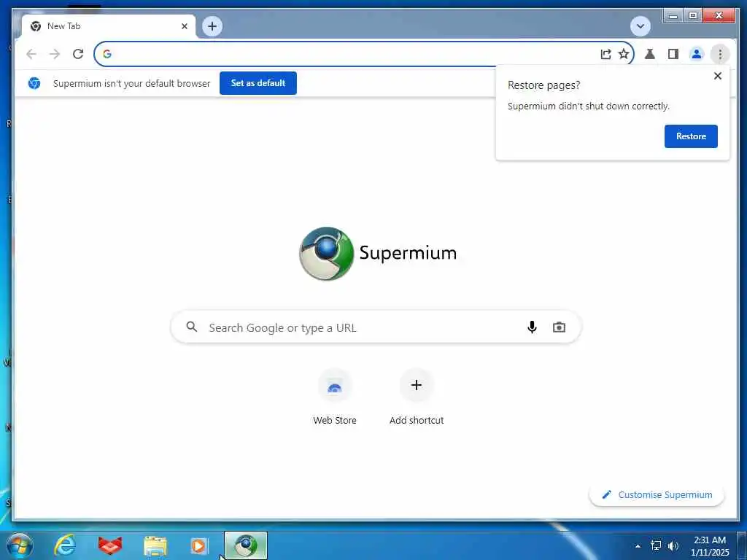Screen dimensions: 747x560
Task: Click the forward navigation arrow
Action: pos(55,54)
